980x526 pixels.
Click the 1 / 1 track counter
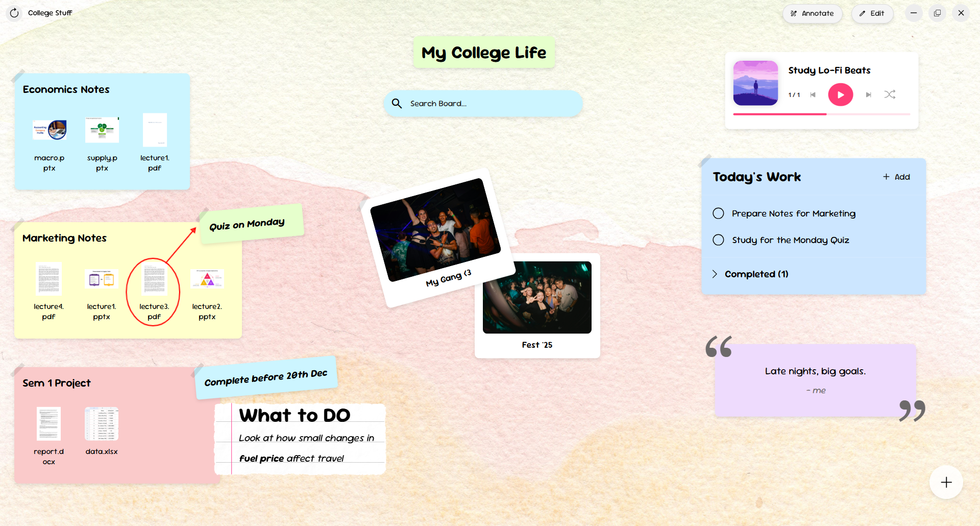[794, 94]
